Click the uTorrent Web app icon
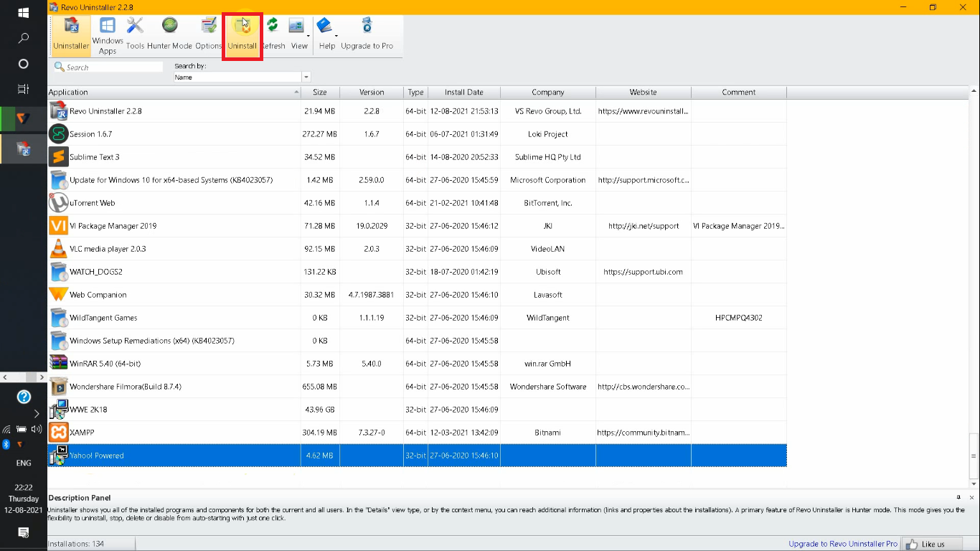The width and height of the screenshot is (980, 551). pyautogui.click(x=58, y=203)
